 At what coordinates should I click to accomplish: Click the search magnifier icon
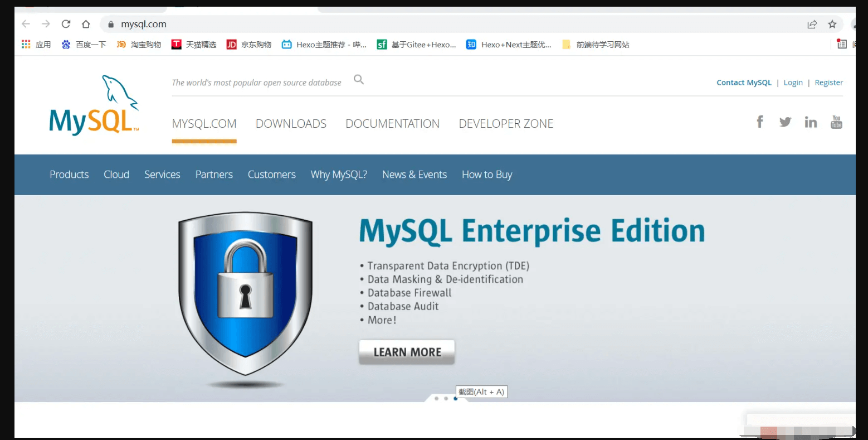tap(359, 80)
